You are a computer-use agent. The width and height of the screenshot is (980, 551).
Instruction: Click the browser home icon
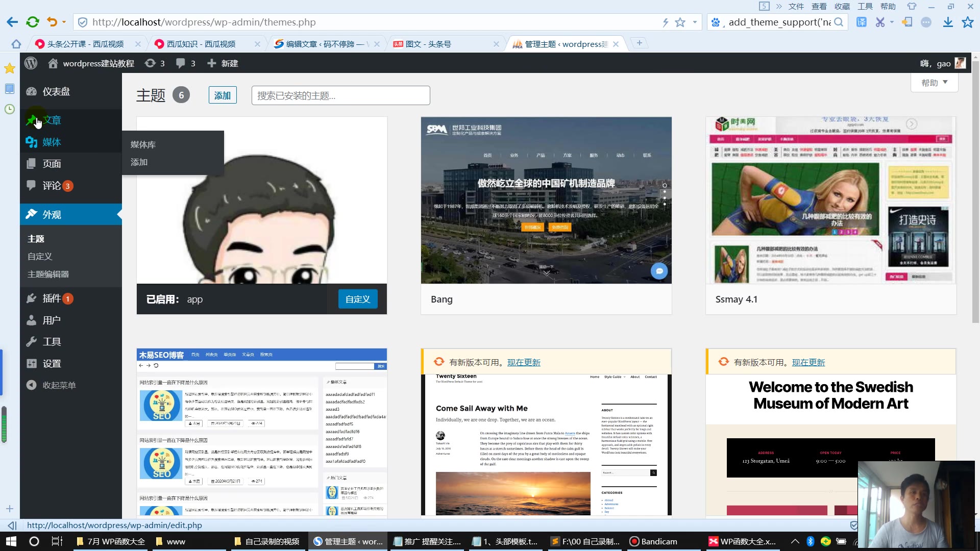point(16,44)
